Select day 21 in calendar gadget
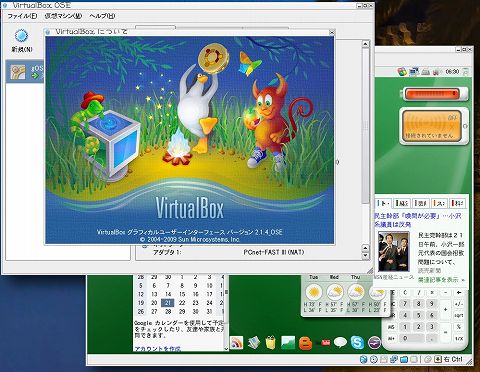 [x=168, y=303]
